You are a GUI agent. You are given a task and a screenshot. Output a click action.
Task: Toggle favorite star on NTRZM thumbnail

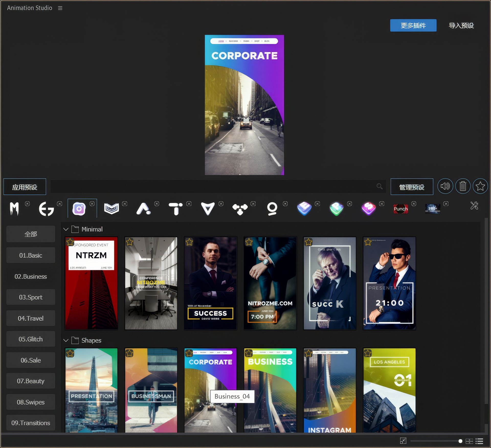point(70,242)
